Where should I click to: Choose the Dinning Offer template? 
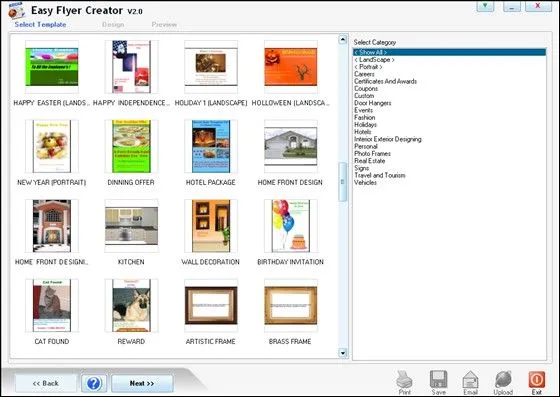coord(131,146)
